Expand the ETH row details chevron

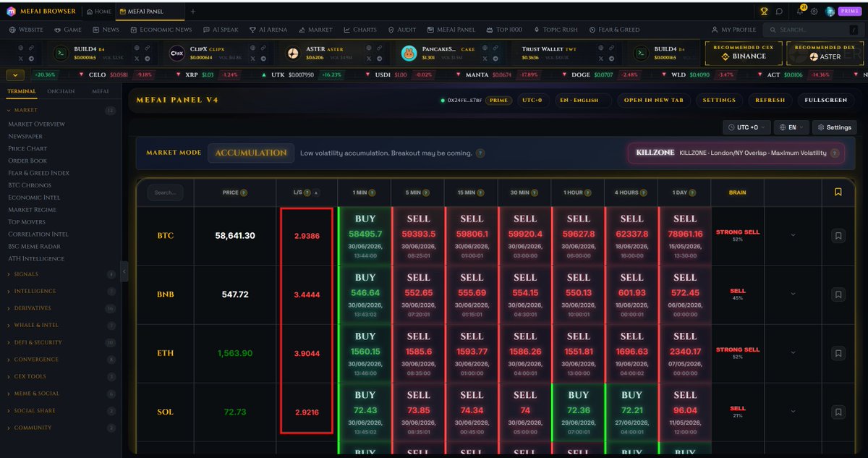pyautogui.click(x=793, y=354)
